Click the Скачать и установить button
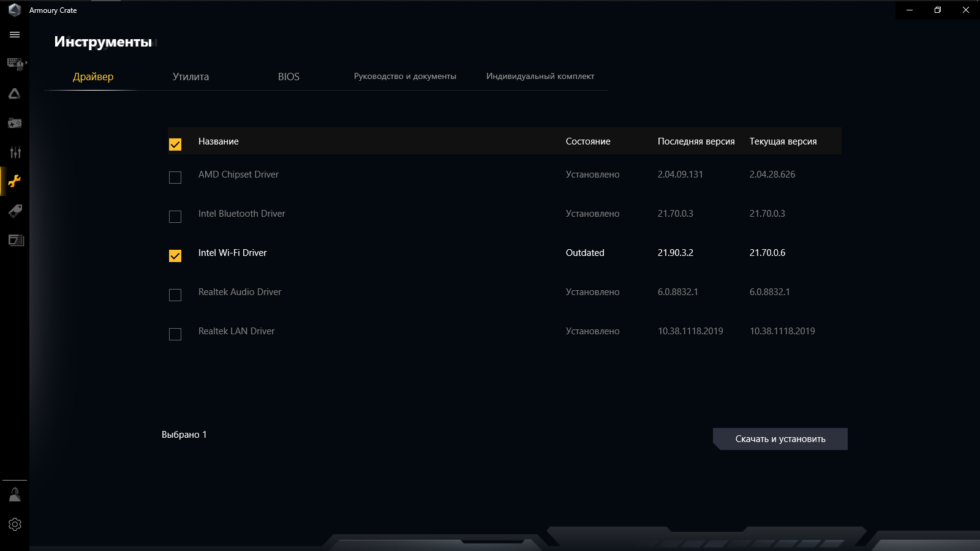 780,439
